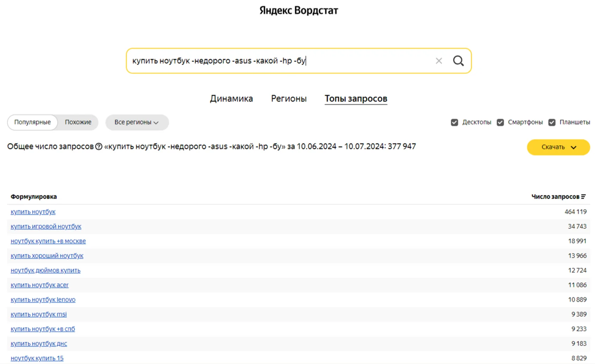Expand the Скачать download dropdown
595x364 pixels.
coord(559,147)
